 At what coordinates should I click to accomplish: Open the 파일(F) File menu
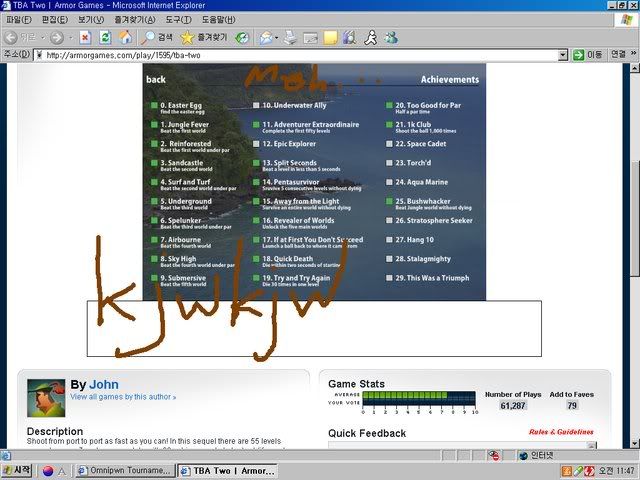pos(18,19)
